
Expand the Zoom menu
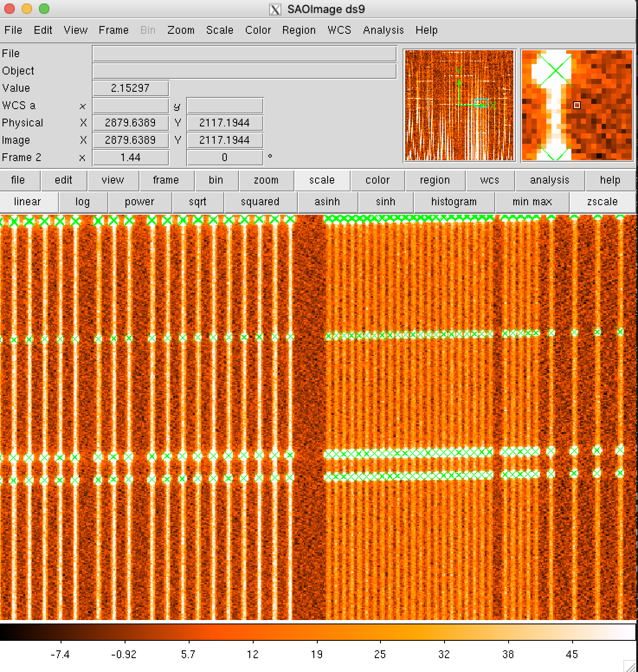point(180,30)
